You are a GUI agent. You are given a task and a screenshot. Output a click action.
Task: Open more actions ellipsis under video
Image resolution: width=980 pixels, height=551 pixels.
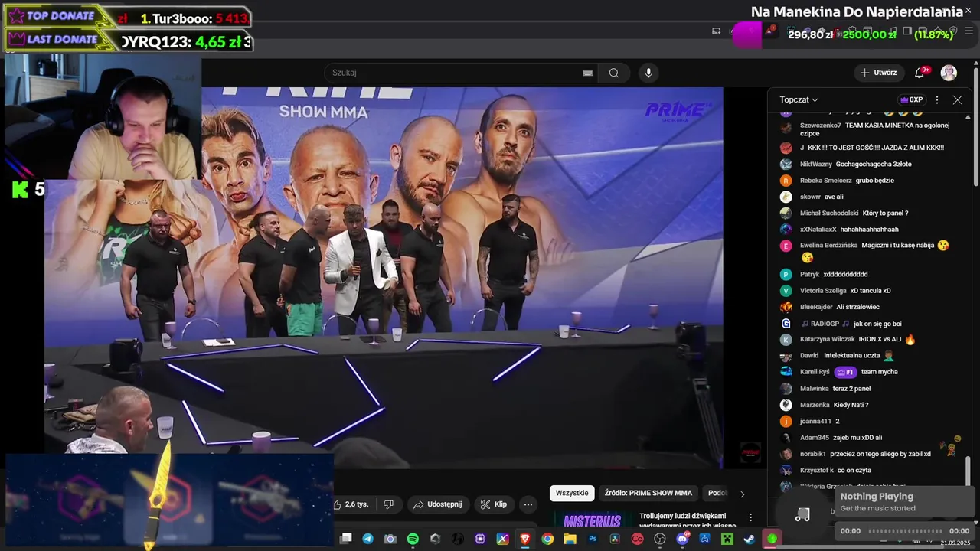point(528,504)
